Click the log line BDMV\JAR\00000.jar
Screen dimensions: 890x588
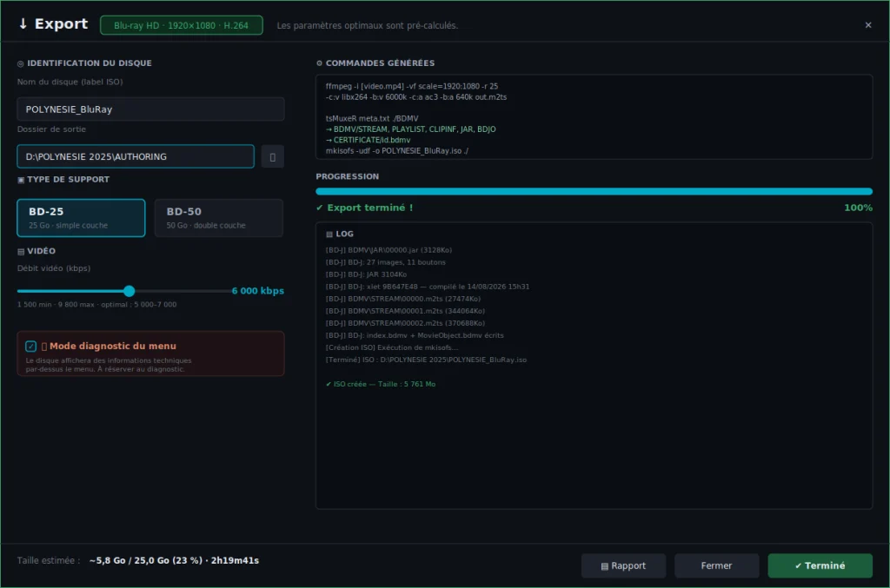click(389, 250)
